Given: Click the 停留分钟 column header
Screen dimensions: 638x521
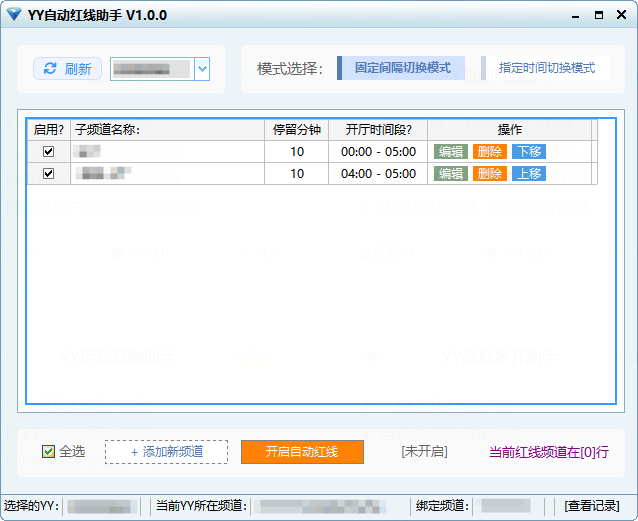Looking at the screenshot, I should point(297,130).
